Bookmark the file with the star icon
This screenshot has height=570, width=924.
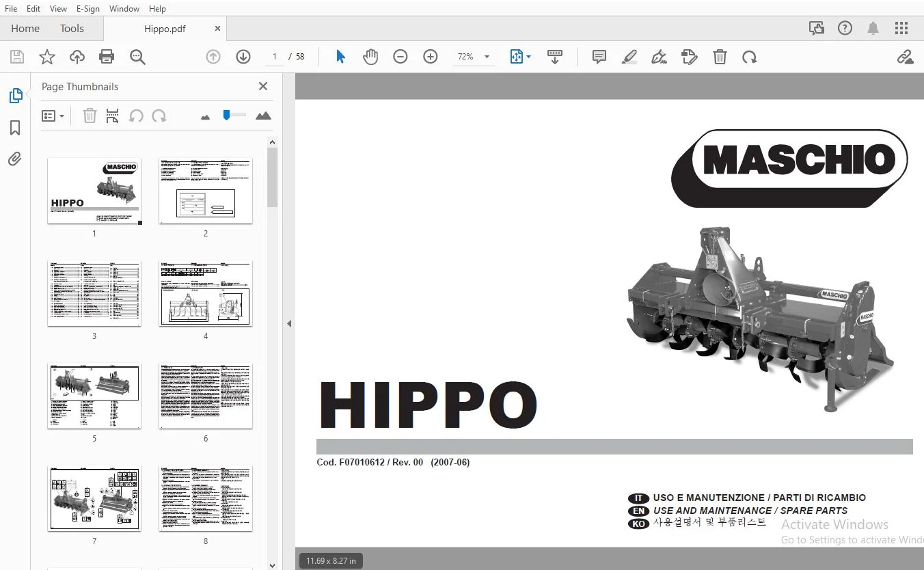[47, 57]
